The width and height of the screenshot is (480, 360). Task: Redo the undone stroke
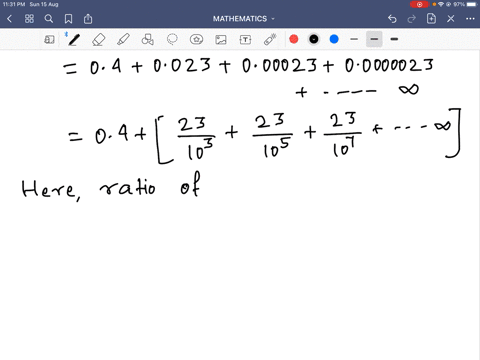tap(412, 19)
